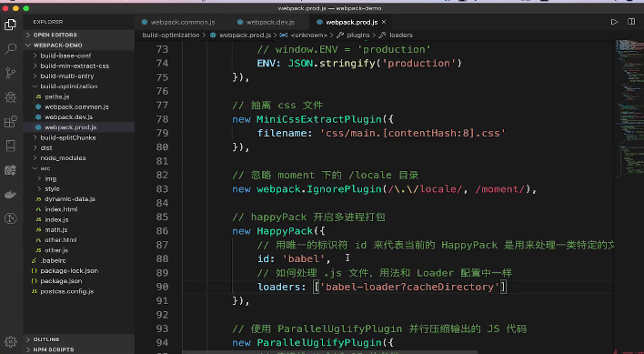Click the activity bar icon above Docker whale
This screenshot has width=644, height=354.
pyautogui.click(x=10, y=170)
